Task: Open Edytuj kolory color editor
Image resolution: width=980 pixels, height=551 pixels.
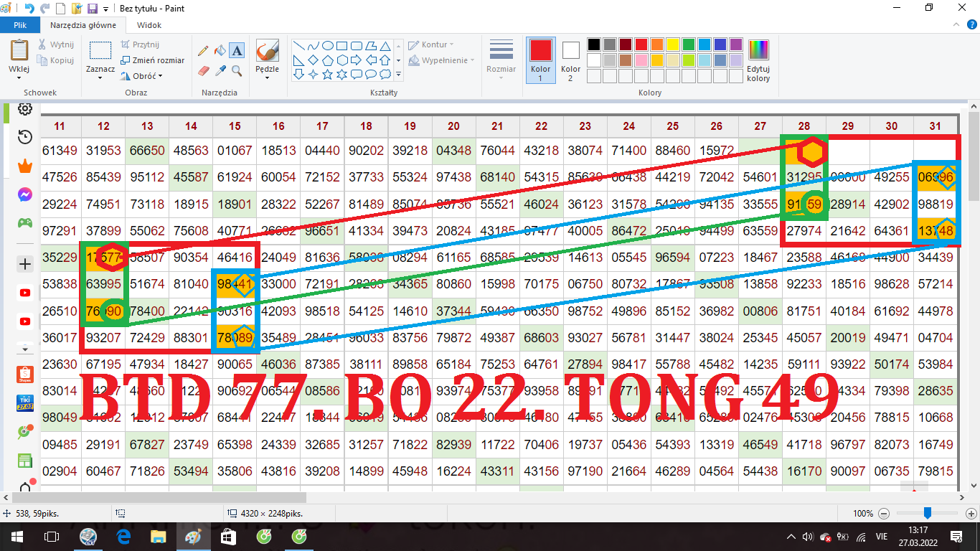Action: click(758, 60)
